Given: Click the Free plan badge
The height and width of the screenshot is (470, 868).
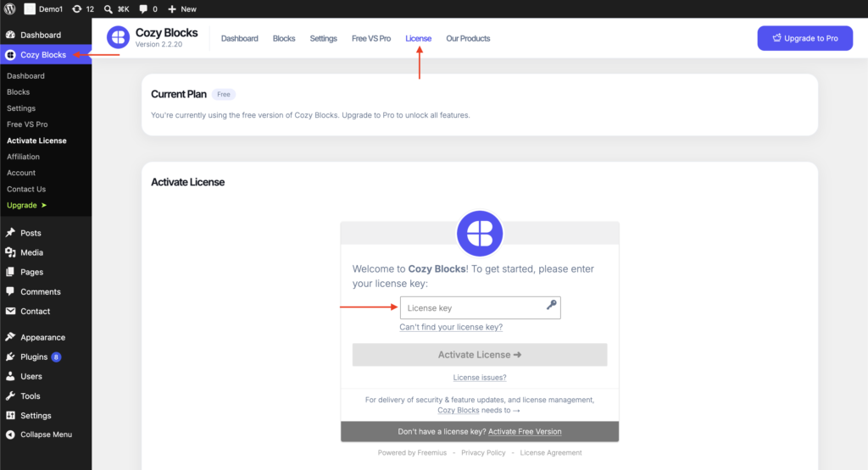Looking at the screenshot, I should (224, 95).
